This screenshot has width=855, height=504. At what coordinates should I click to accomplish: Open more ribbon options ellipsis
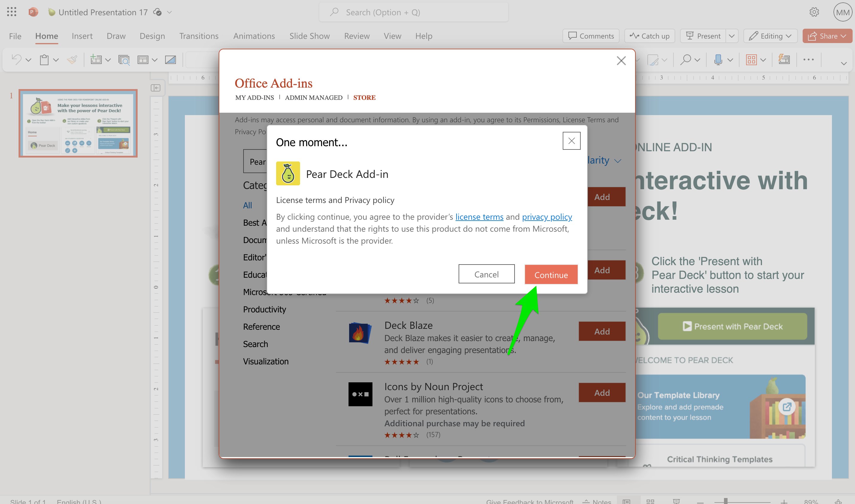click(x=808, y=60)
